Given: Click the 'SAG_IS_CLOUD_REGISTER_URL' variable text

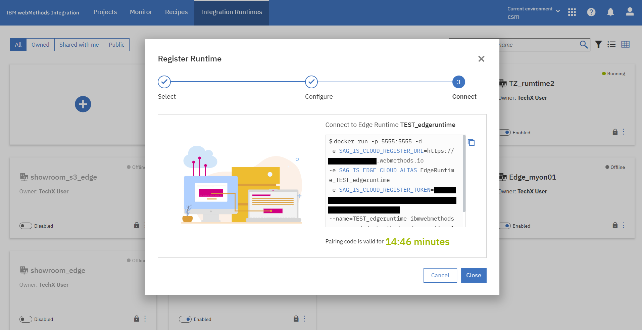Looking at the screenshot, I should 381,151.
